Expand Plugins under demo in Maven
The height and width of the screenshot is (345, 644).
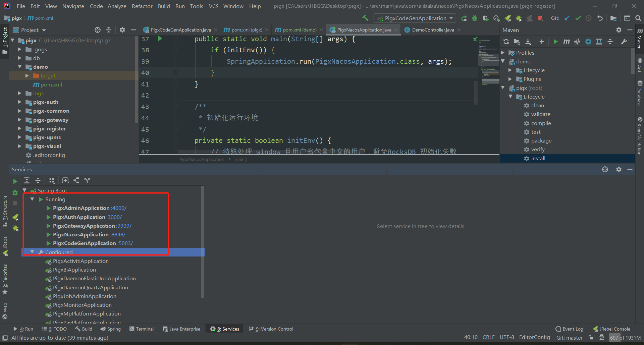click(510, 79)
